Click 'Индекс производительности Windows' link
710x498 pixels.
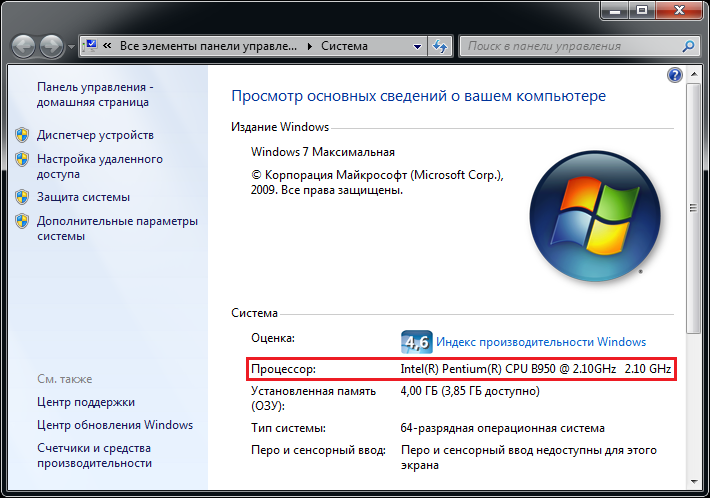coord(541,342)
